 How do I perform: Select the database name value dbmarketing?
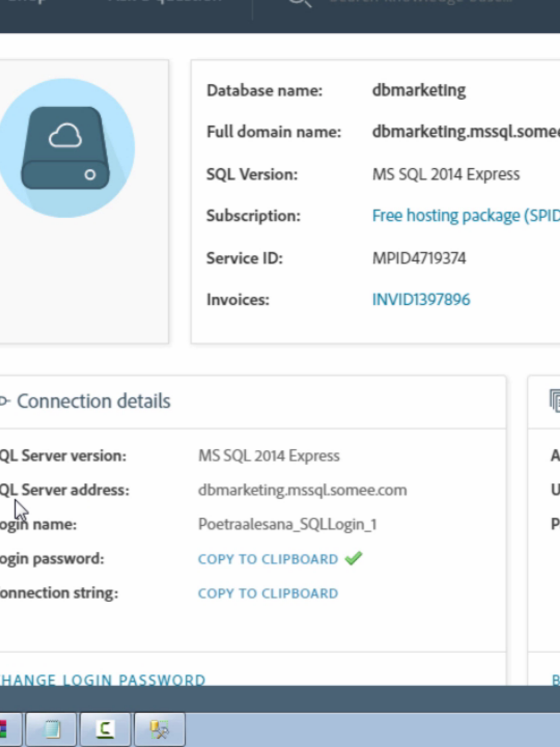[419, 90]
